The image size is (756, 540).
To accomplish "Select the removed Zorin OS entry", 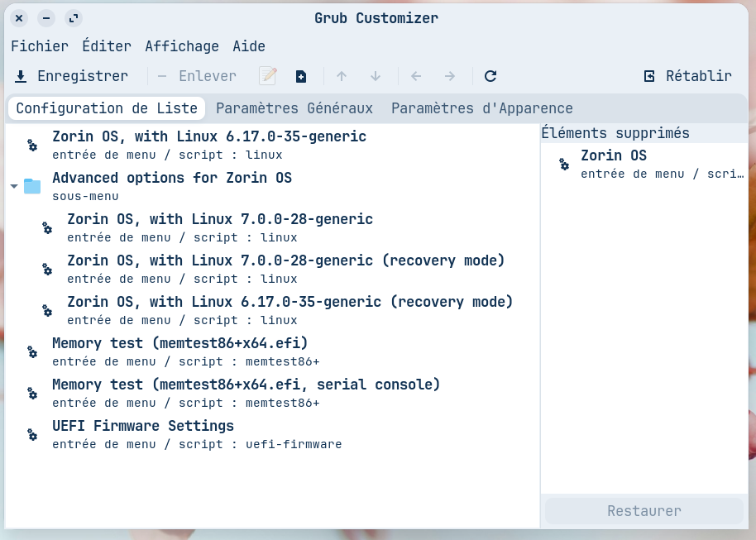I will (644, 164).
